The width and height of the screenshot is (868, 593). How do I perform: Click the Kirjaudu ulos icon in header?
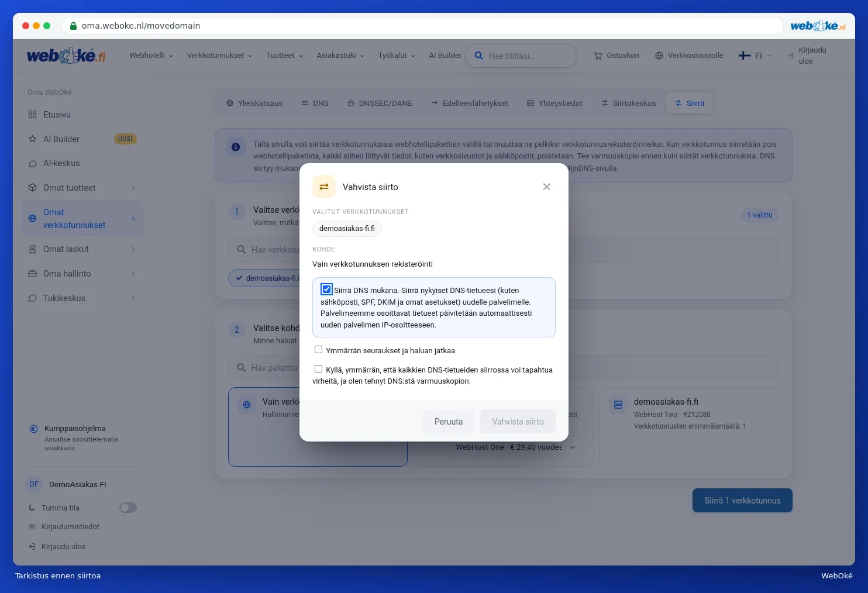[x=791, y=56]
